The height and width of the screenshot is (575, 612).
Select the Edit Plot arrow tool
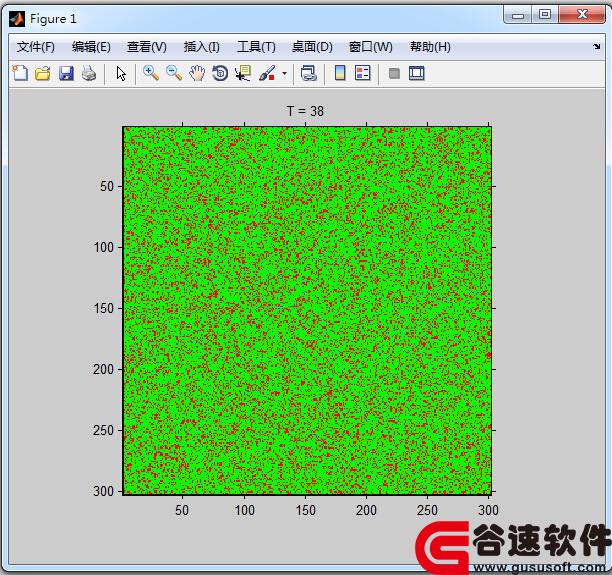[121, 73]
